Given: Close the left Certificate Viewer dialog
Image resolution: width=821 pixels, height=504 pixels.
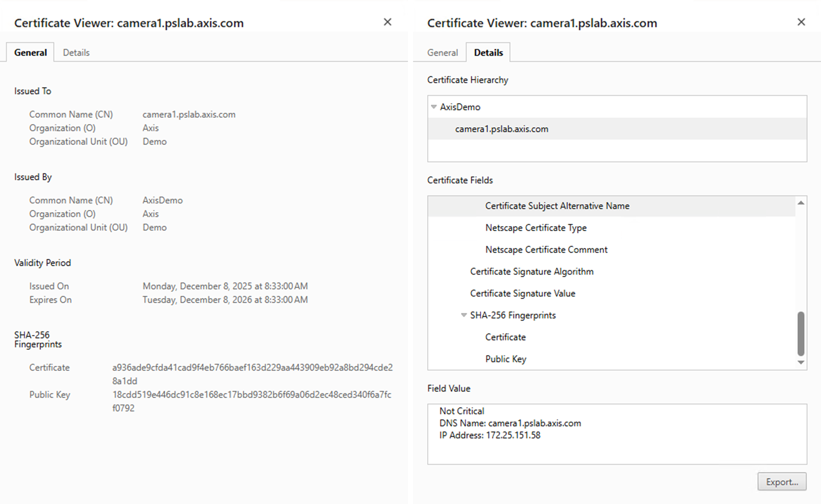Looking at the screenshot, I should [387, 22].
